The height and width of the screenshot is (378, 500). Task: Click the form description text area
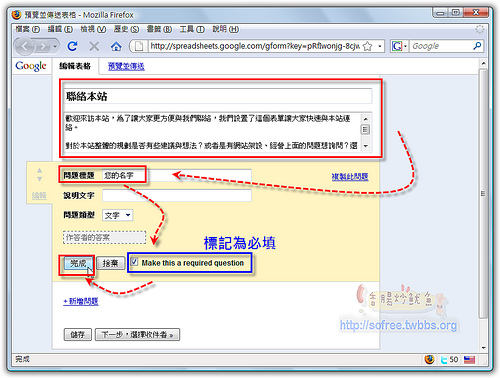(213, 132)
